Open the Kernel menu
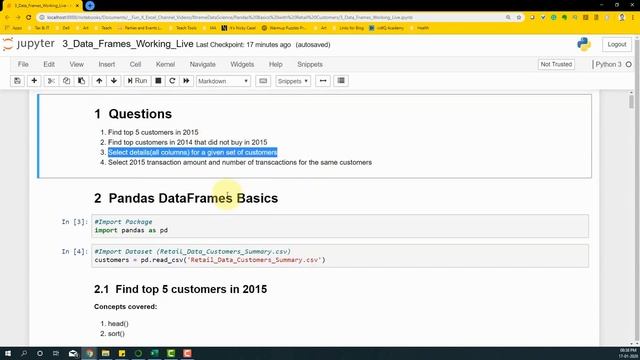Image resolution: width=640 pixels, height=360 pixels. (165, 64)
